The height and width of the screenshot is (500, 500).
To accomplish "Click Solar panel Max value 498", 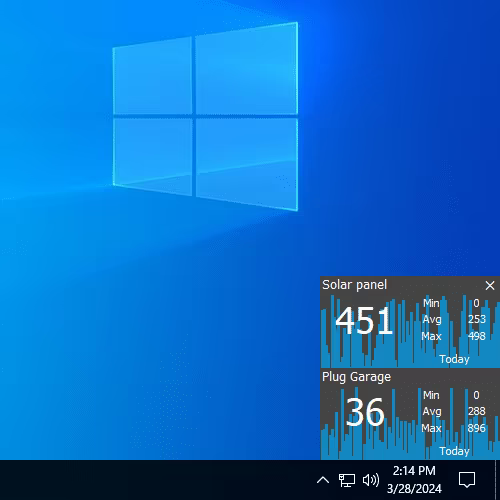I will click(477, 336).
